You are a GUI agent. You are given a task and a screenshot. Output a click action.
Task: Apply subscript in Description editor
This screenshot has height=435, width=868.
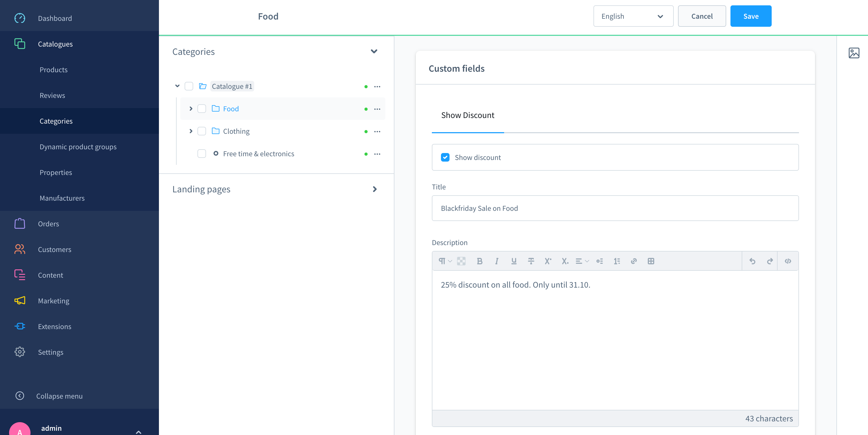565,261
